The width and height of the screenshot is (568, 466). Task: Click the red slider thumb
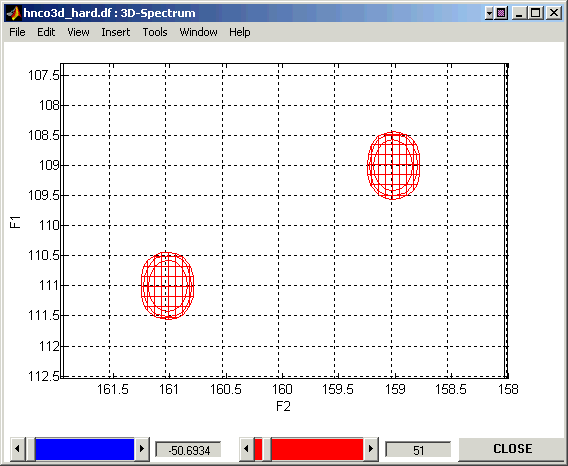point(267,449)
